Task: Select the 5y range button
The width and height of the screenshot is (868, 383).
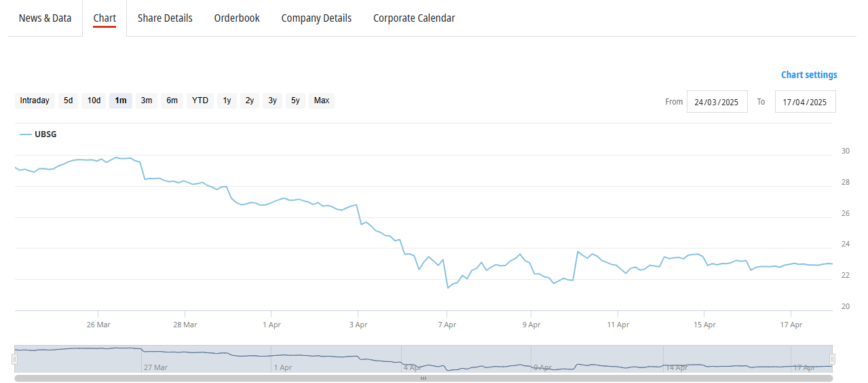Action: (295, 101)
